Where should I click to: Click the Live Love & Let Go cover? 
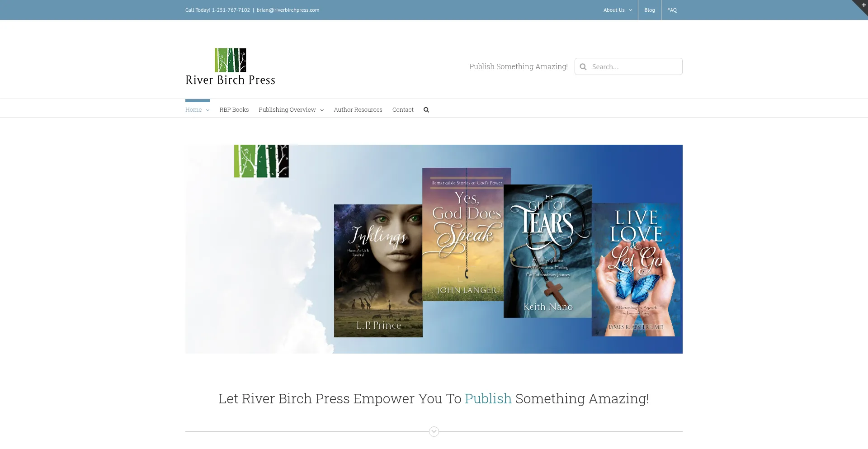tap(636, 269)
